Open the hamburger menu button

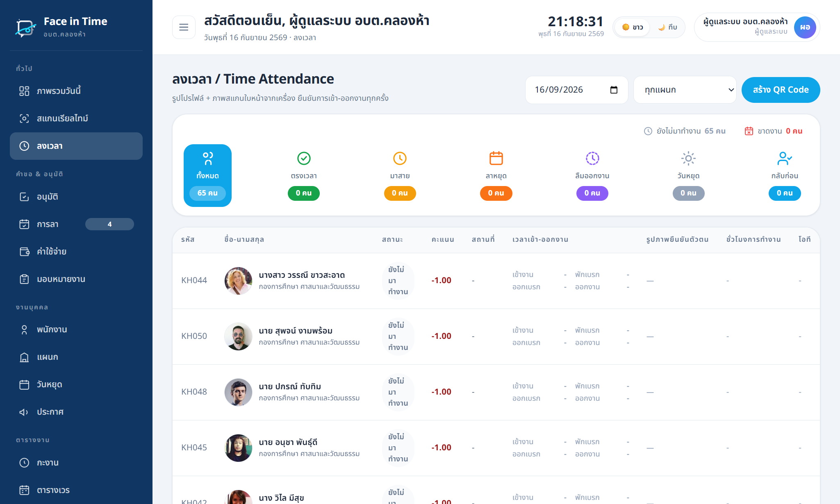pyautogui.click(x=184, y=27)
